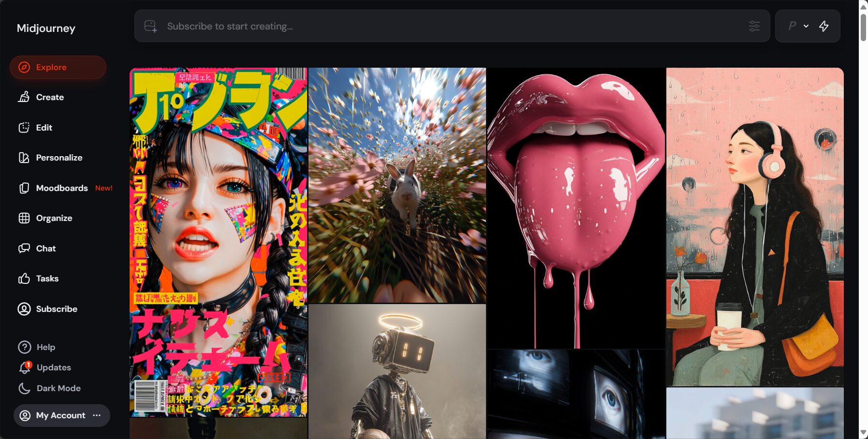This screenshot has height=439, width=868.
Task: Click the My Account avatar icon
Action: click(x=25, y=415)
